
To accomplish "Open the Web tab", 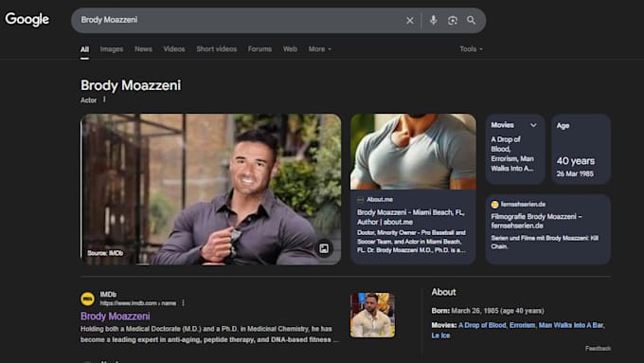I will coord(290,49).
